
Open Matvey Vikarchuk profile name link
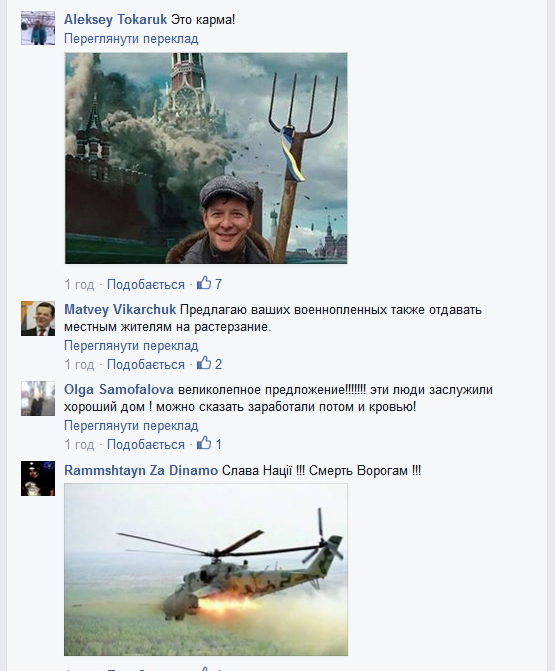120,309
